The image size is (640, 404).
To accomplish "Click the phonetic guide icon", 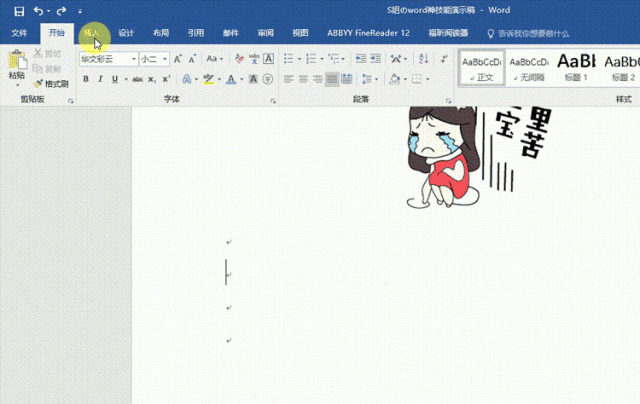I will tap(254, 59).
